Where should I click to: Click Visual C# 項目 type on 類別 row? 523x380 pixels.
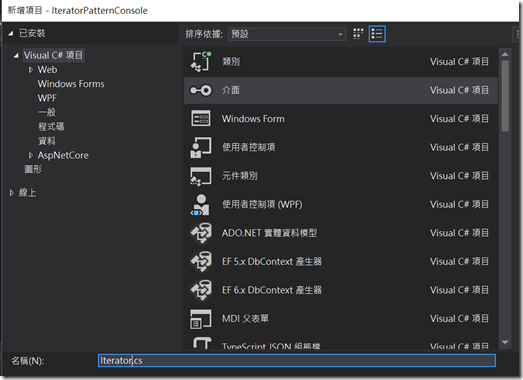(x=459, y=62)
